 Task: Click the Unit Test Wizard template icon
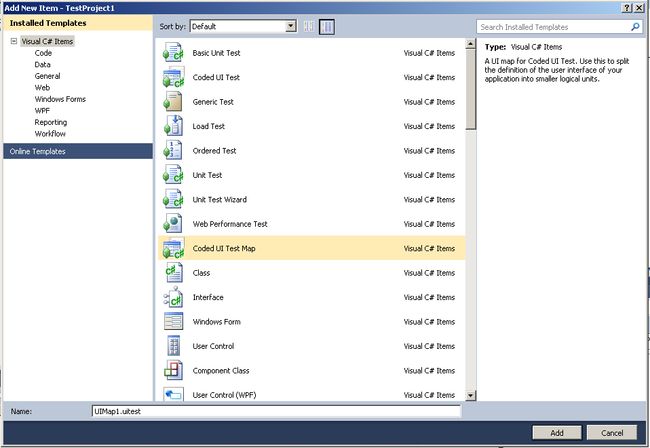[x=173, y=199]
